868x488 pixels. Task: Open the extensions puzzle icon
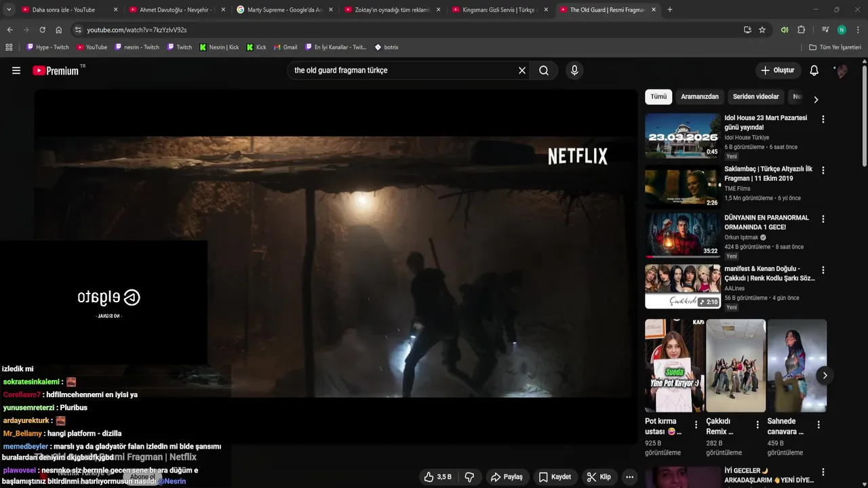pyautogui.click(x=802, y=30)
